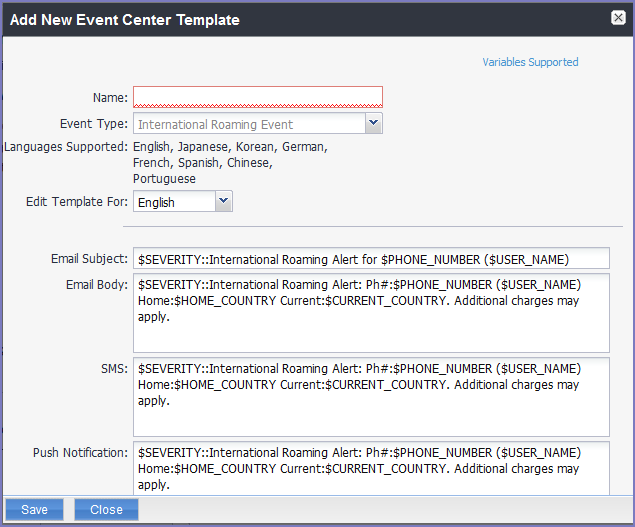Open the Variables Supported link

pyautogui.click(x=530, y=62)
